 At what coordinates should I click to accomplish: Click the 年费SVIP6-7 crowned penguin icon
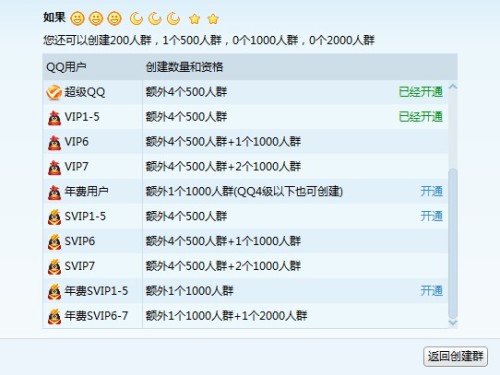[x=54, y=316]
